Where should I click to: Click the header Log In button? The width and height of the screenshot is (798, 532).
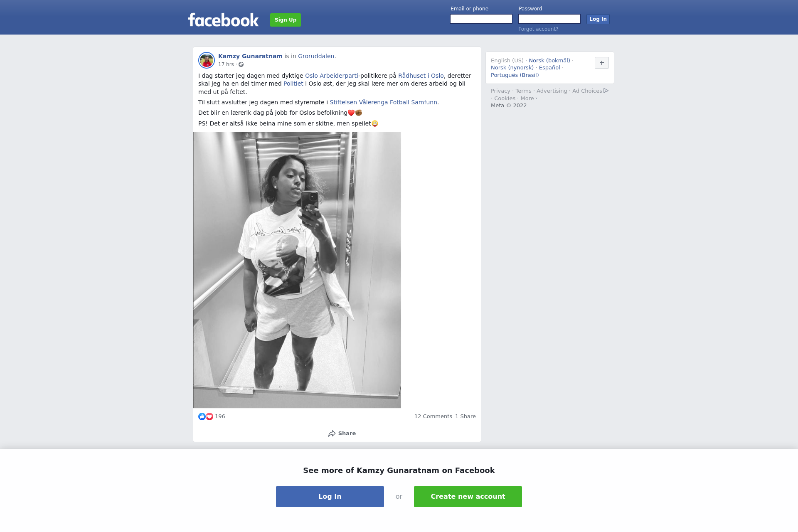[x=598, y=19]
